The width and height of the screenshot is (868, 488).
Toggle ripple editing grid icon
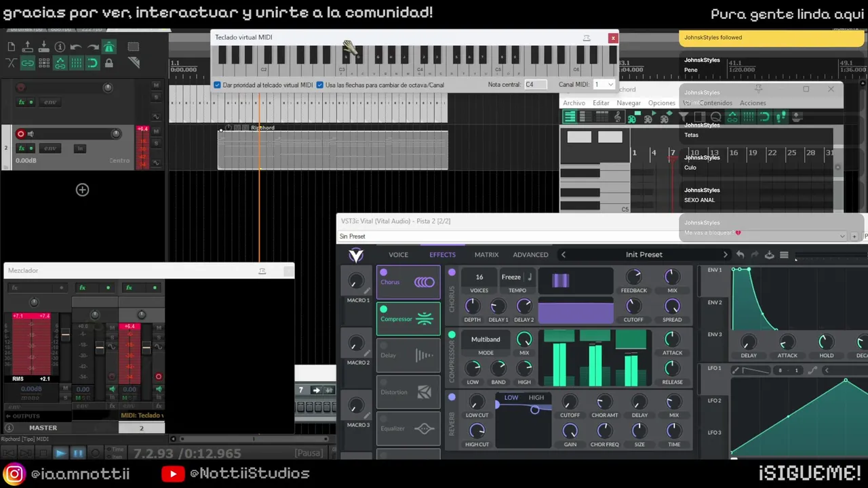43,63
